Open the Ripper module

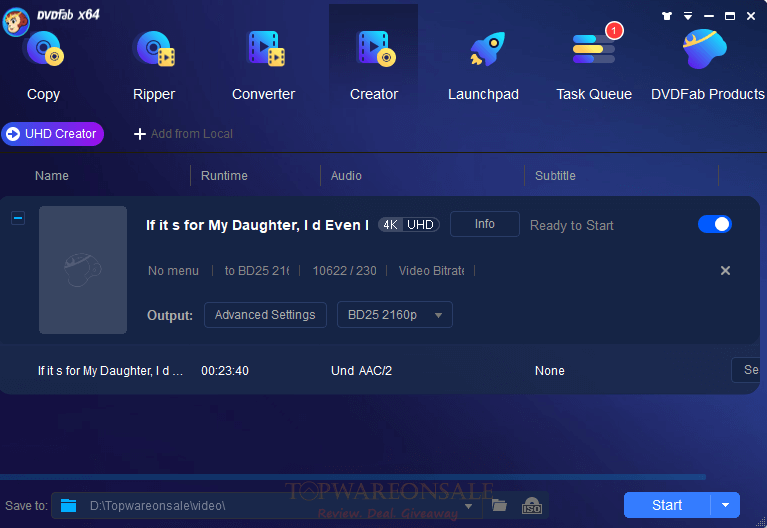click(x=154, y=66)
